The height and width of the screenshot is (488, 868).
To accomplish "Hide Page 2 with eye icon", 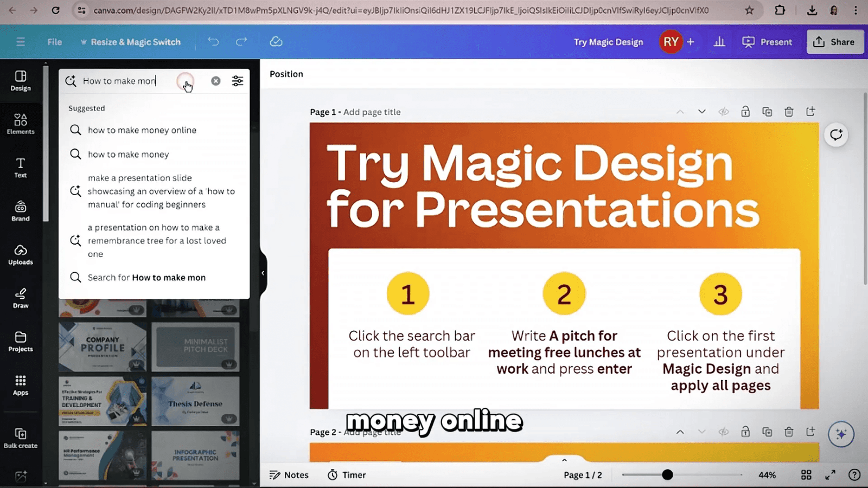I will coord(724,432).
